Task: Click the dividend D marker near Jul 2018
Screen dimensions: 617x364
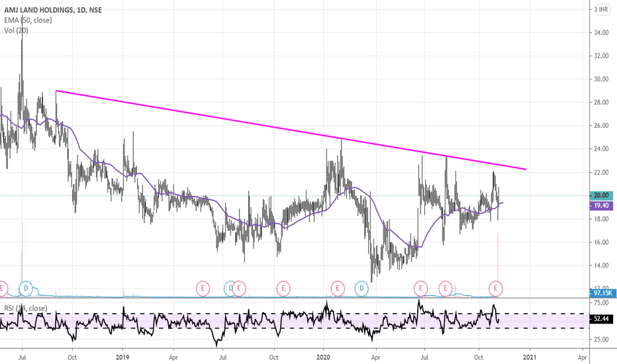Action: pos(26,289)
